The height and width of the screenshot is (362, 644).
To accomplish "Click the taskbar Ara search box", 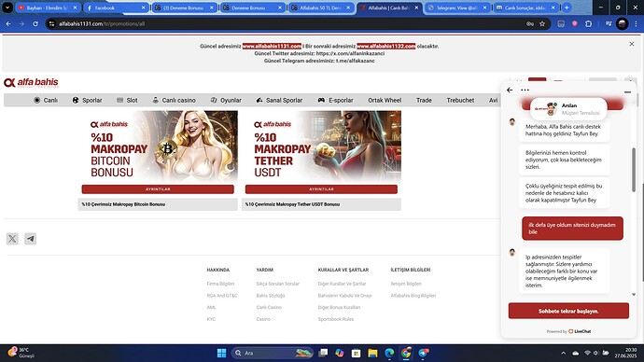I will [x=273, y=353].
